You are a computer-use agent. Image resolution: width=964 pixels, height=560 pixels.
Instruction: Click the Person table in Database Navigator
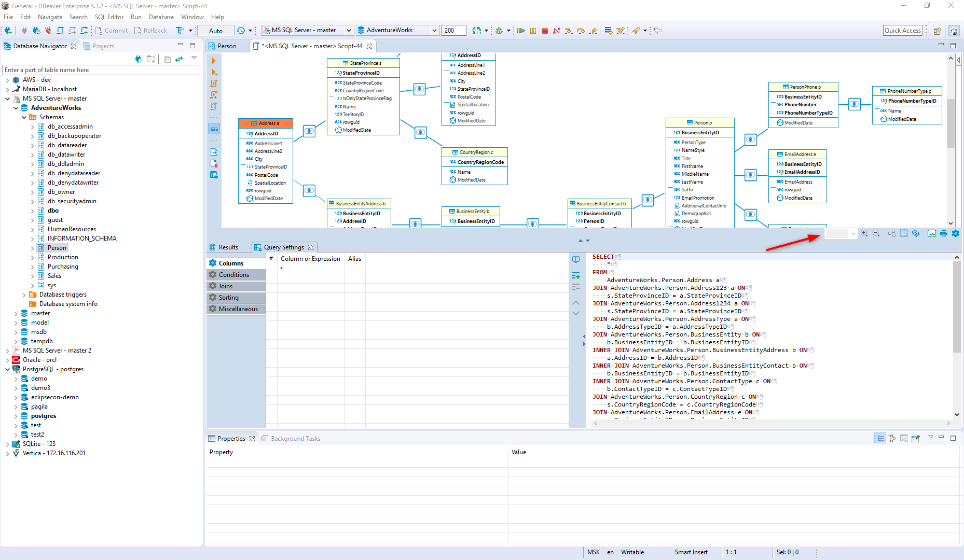56,247
